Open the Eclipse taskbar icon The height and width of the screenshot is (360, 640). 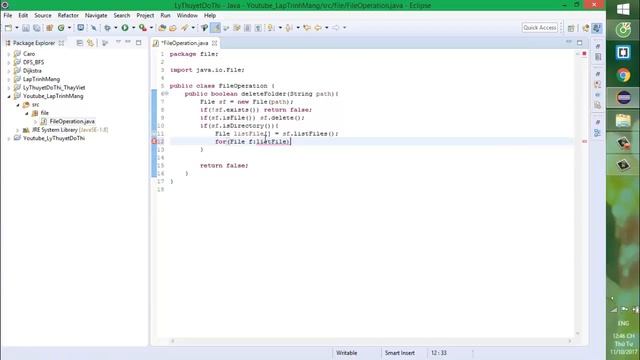coord(623,98)
